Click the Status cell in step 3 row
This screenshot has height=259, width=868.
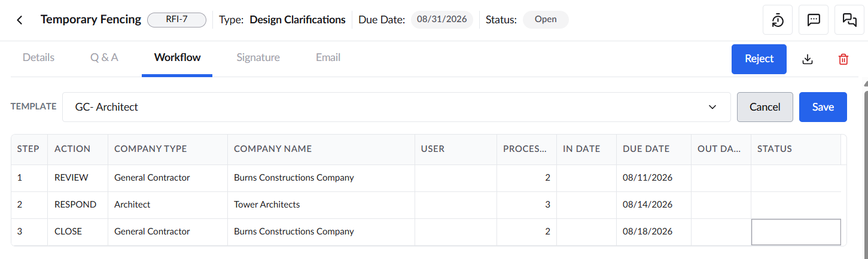[x=796, y=231]
